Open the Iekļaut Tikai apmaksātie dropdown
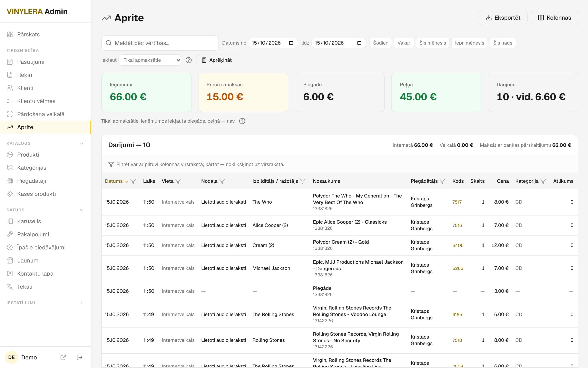Screen dimensions: 588x368 pos(150,60)
